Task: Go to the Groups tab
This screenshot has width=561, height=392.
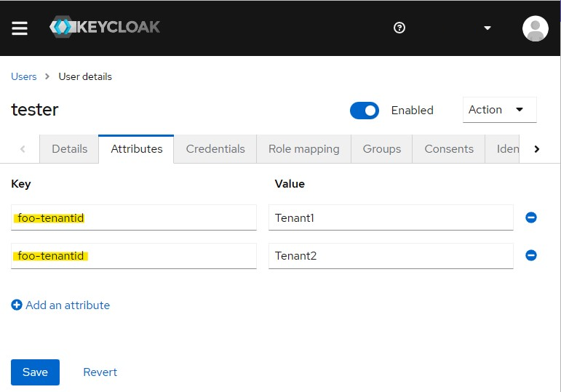Action: click(x=382, y=149)
